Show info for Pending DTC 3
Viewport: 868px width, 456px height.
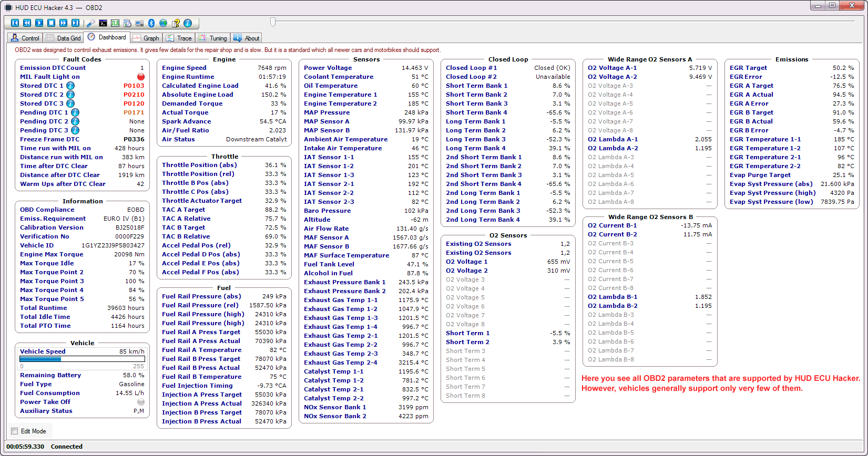coord(75,130)
